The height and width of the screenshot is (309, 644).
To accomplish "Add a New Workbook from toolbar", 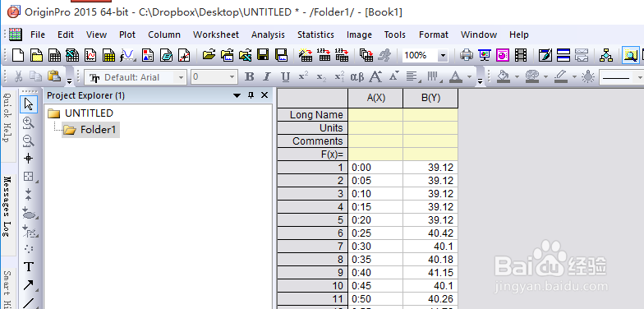I will (x=54, y=54).
